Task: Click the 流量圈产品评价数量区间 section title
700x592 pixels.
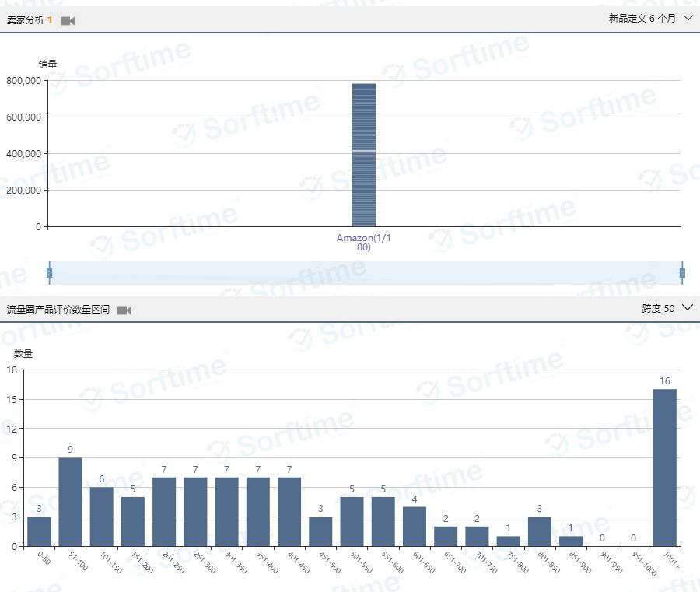Action: click(58, 310)
